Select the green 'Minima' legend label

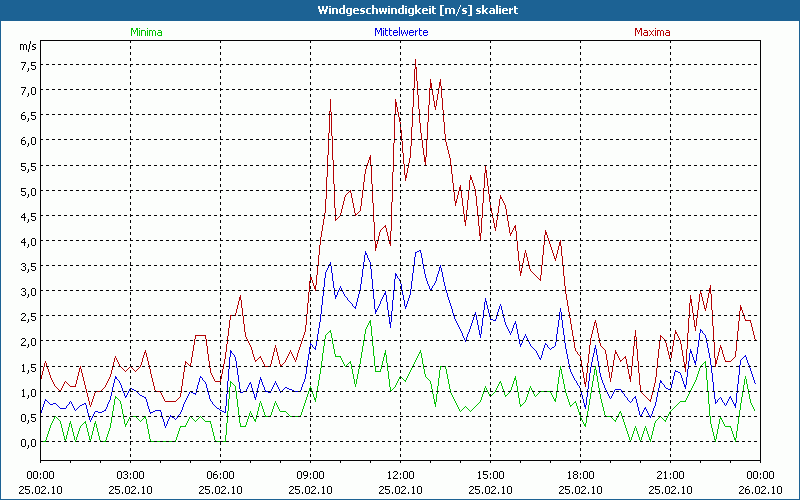click(146, 32)
